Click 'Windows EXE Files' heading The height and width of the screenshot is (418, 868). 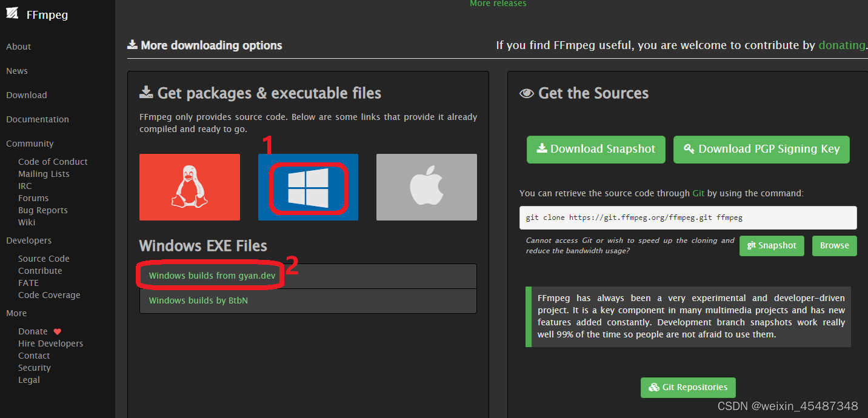tap(203, 246)
